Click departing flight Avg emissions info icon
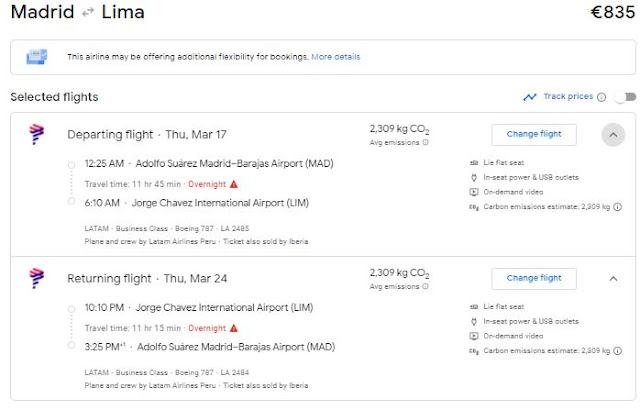This screenshot has height=410, width=640. click(x=425, y=143)
